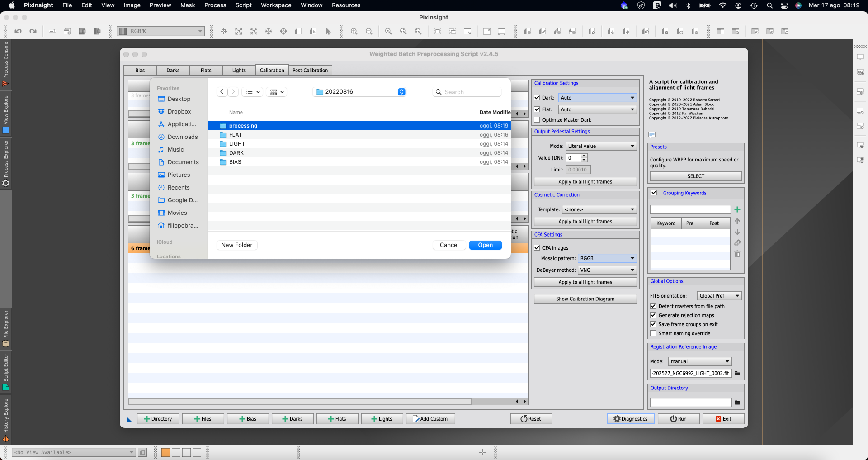Select the processing folder in the dialog
This screenshot has height=460, width=868.
tap(244, 125)
